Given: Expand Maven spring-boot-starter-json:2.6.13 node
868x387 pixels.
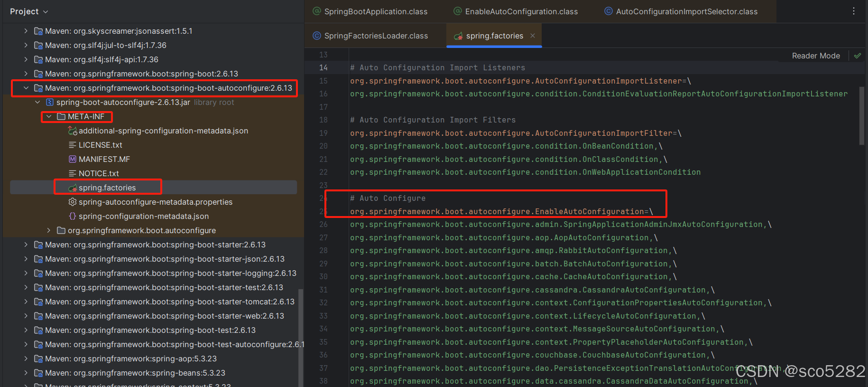Looking at the screenshot, I should 26,259.
